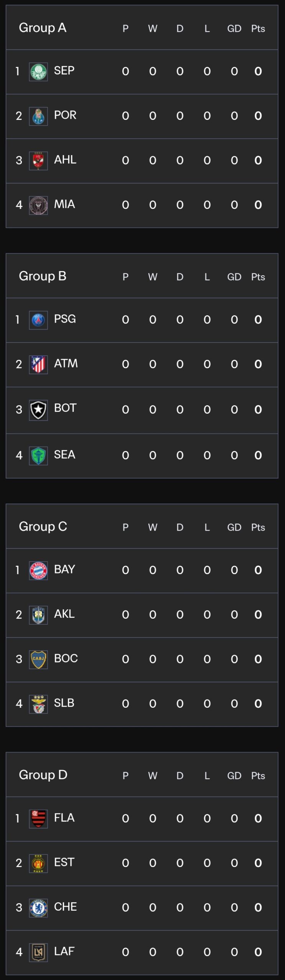Image resolution: width=285 pixels, height=980 pixels.
Task: Open the AHL team link
Action: [x=65, y=160]
